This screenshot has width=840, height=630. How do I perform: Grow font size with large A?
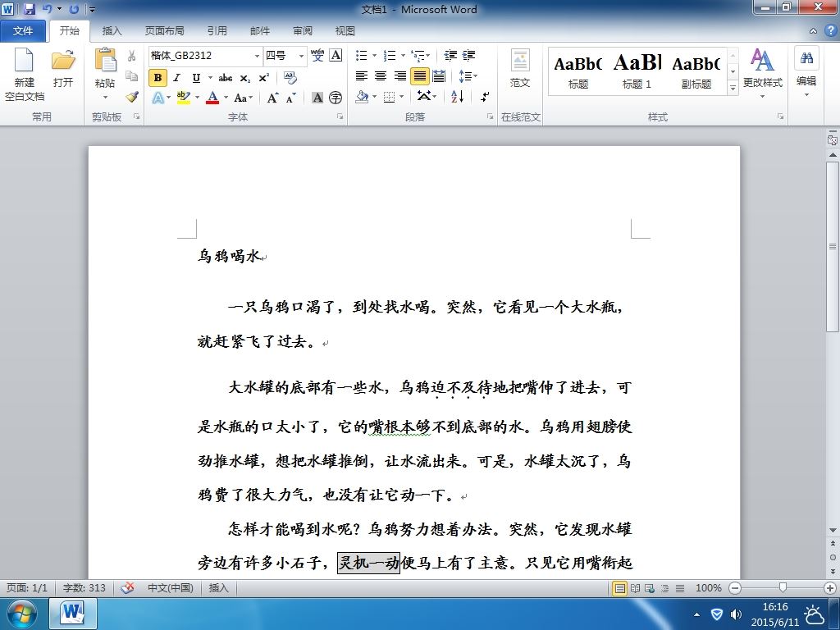[272, 98]
